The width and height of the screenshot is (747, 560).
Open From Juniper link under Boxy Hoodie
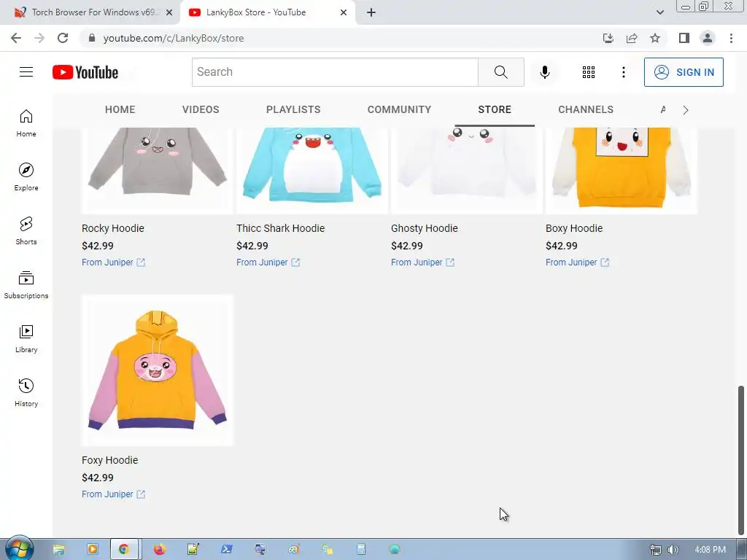[571, 262]
